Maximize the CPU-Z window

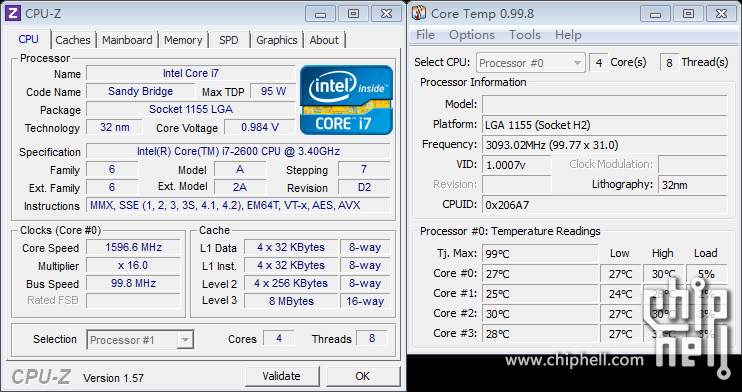coord(353,14)
